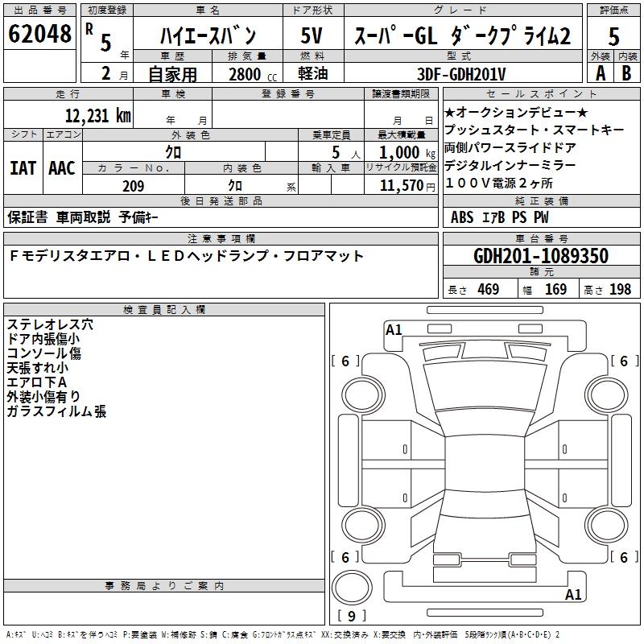Click the interior rating B
This screenshot has height=644, width=644.
click(626, 73)
